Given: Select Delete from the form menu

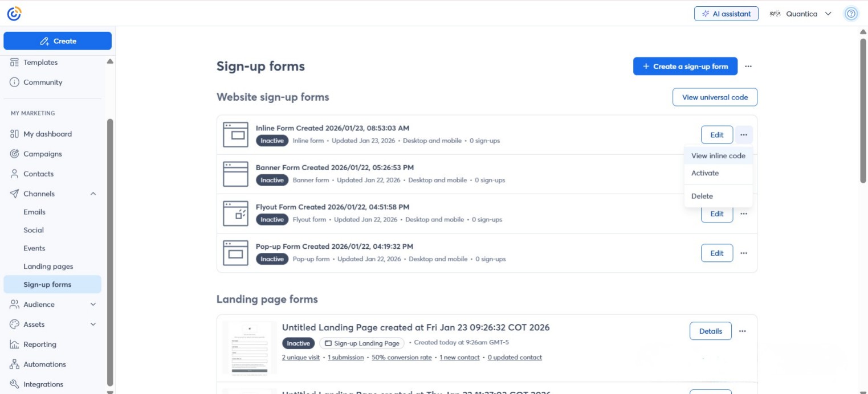Looking at the screenshot, I should point(702,196).
